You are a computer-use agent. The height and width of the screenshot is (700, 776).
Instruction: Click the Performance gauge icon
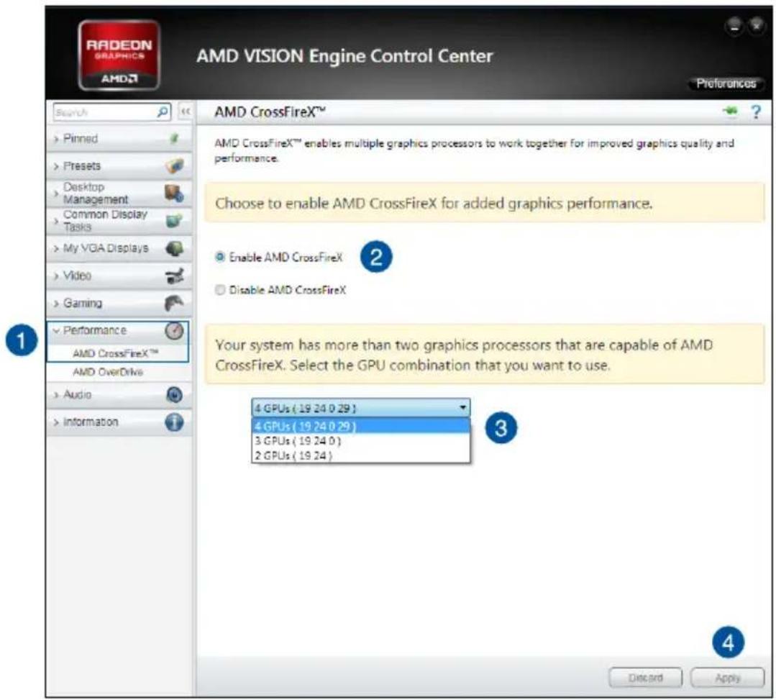point(174,331)
